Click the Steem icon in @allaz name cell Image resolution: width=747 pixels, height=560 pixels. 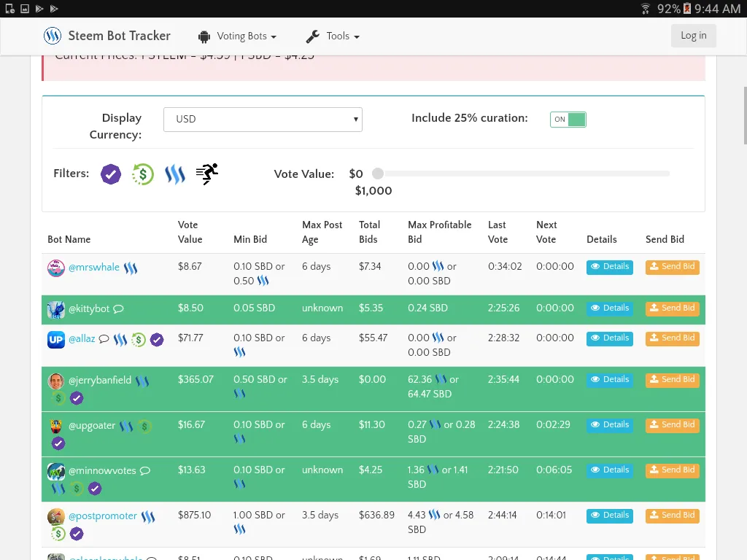(120, 340)
